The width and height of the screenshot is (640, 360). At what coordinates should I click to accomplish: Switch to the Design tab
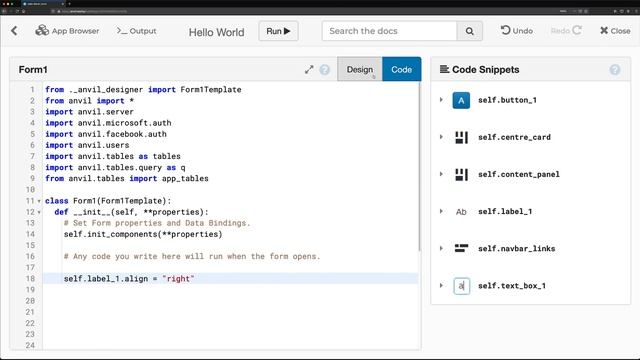click(360, 69)
